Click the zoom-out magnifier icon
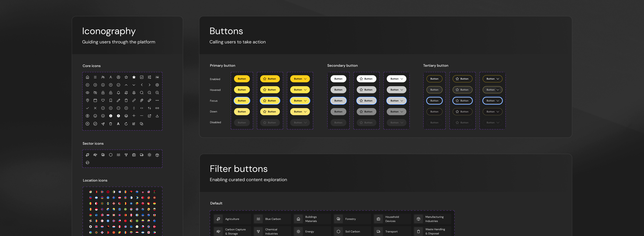This screenshot has height=236, width=644. point(149,93)
